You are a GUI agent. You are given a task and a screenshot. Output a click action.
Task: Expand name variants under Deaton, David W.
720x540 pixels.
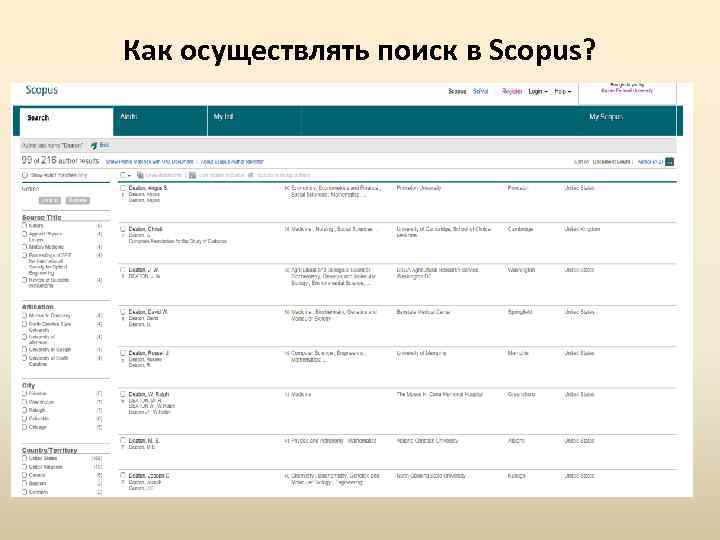123,319
